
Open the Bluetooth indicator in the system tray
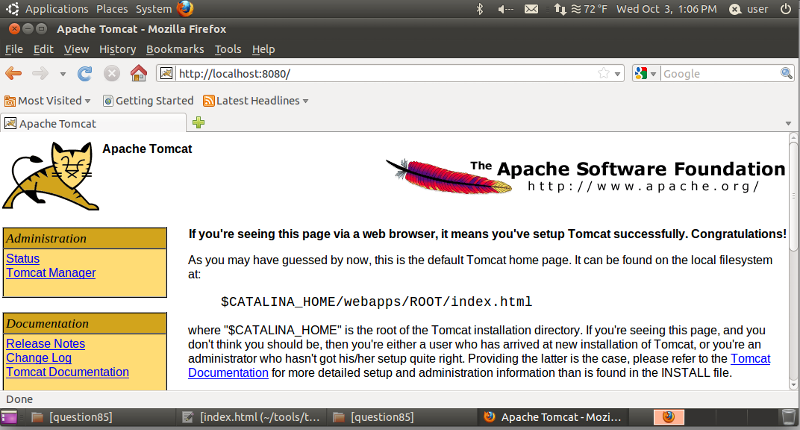[x=479, y=9]
